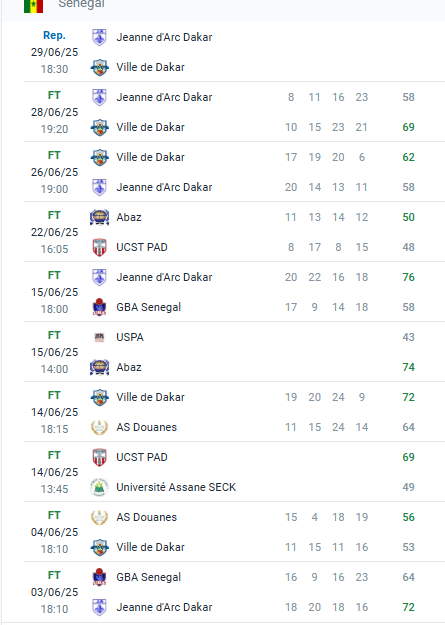Viewport: 445px width, 625px height.
Task: Open the Université Assane SECK team link
Action: tap(176, 487)
